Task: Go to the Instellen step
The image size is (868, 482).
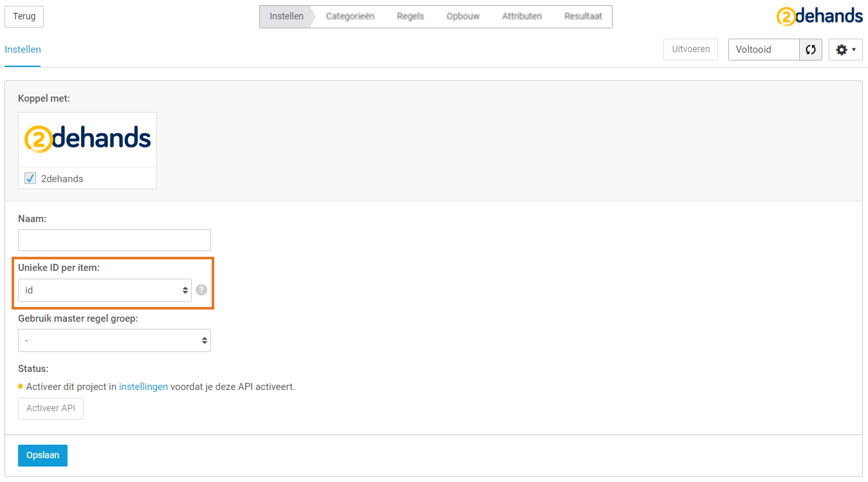Action: point(286,17)
